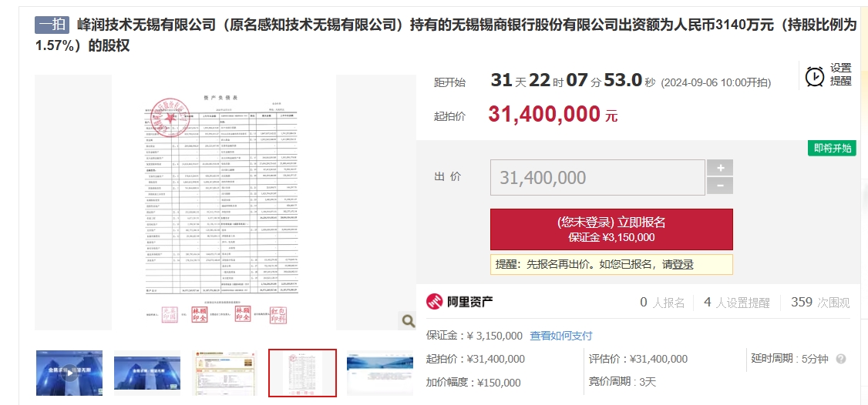Screen dimensions: 868x405
Task: Click the alarm clock reminder icon
Action: 814,76
